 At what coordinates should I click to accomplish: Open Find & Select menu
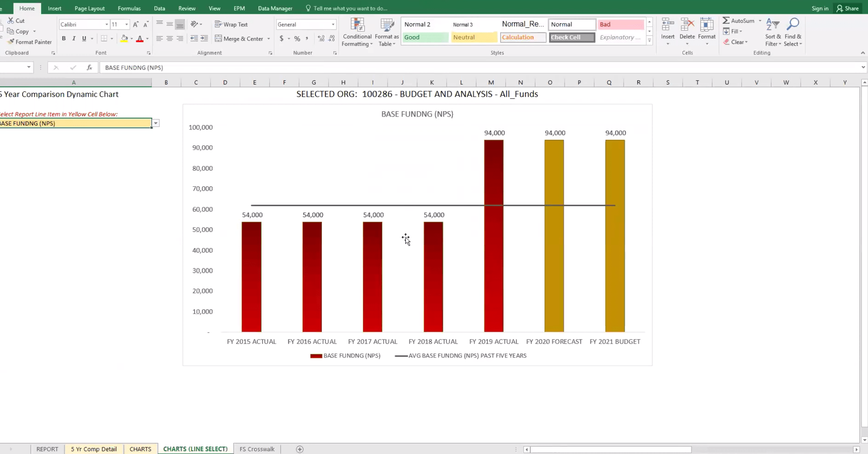point(793,32)
